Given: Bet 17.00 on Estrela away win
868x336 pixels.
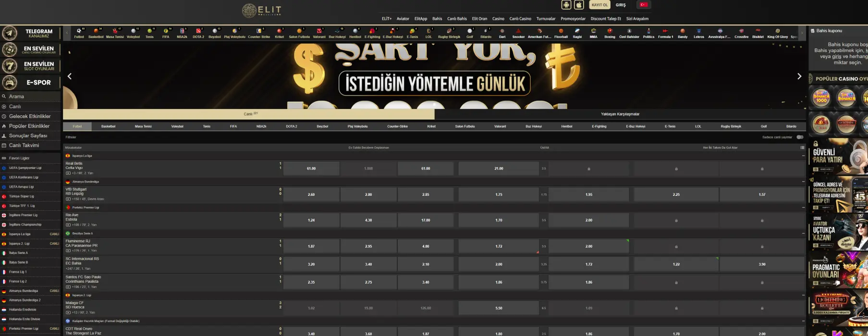Looking at the screenshot, I should (x=426, y=220).
